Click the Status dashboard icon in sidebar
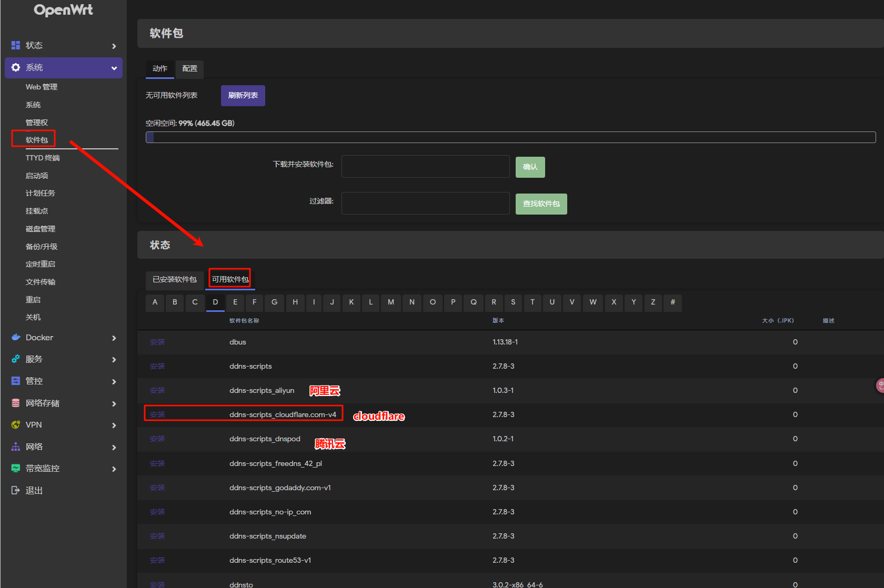The height and width of the screenshot is (588, 884). (16, 45)
